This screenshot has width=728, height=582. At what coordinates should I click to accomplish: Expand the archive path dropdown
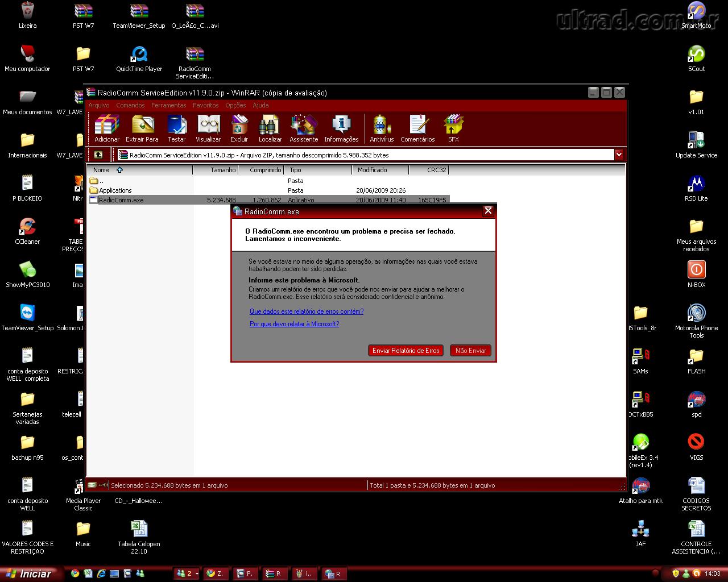click(619, 155)
